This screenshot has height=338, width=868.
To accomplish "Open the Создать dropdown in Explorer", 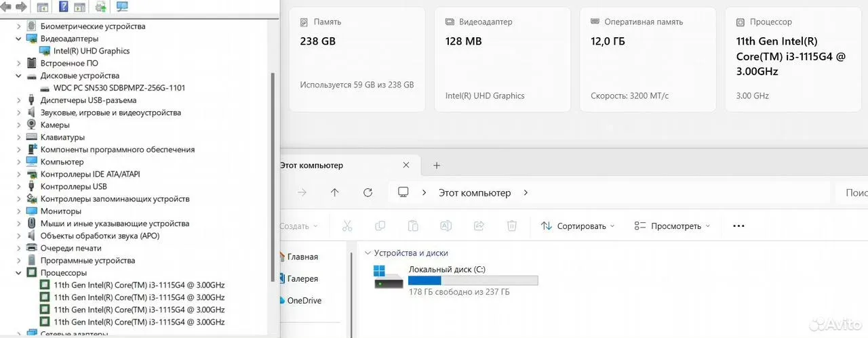I will (x=299, y=226).
